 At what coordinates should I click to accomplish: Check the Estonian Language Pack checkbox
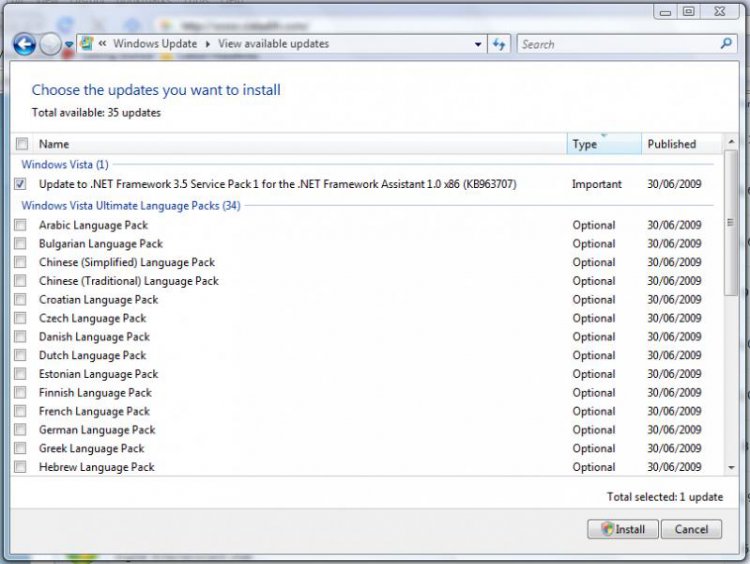click(20, 374)
